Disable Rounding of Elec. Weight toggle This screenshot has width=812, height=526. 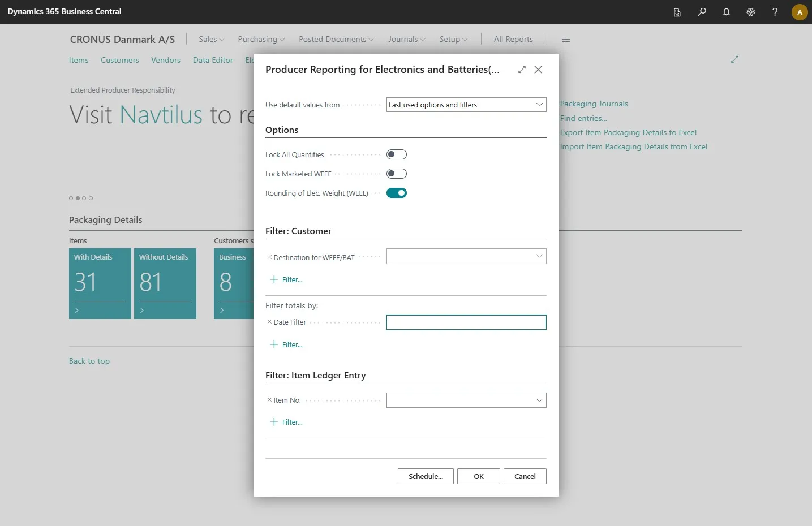397,193
